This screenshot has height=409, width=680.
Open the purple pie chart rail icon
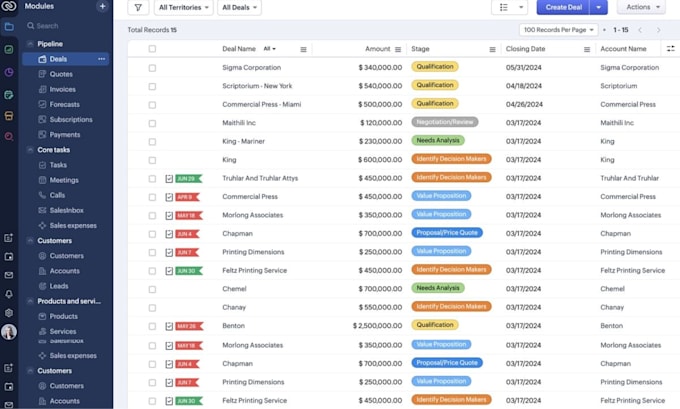coord(9,72)
